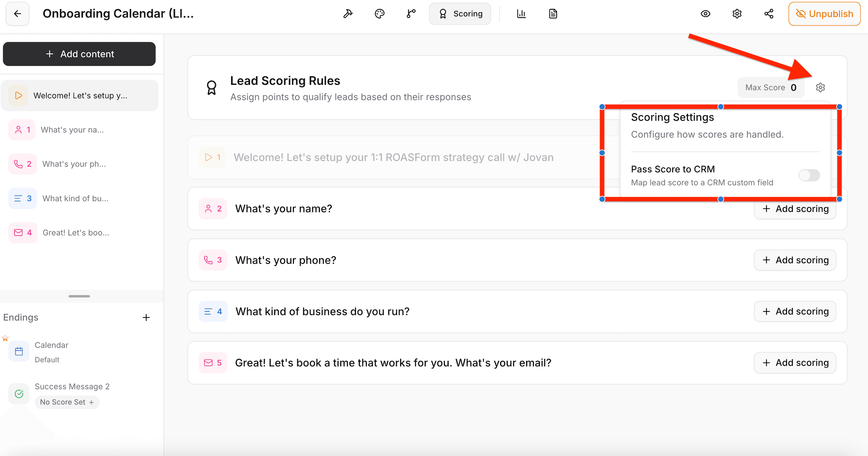Add scoring to What kind of business question

coord(795,312)
